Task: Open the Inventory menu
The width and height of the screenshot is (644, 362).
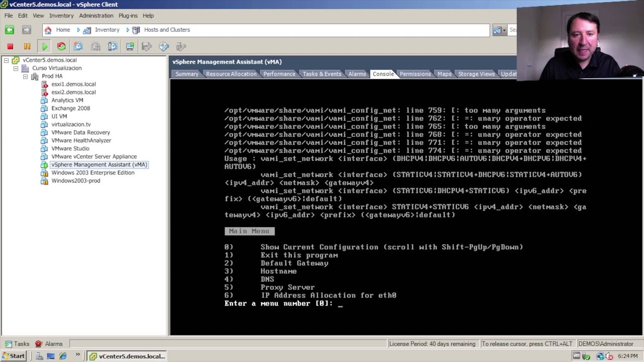Action: click(x=61, y=16)
